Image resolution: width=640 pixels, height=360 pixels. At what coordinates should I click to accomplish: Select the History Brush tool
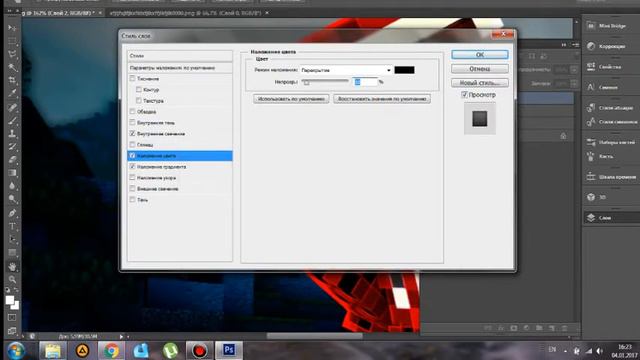12,147
